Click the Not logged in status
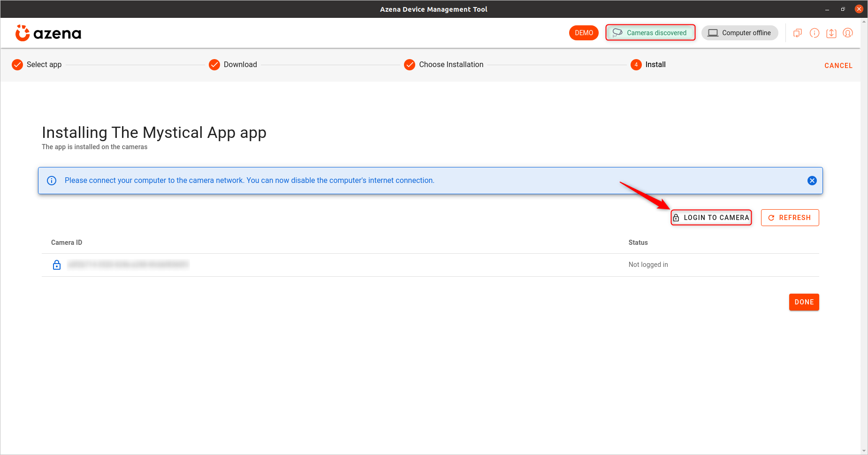Viewport: 868px width, 455px height. 648,265
